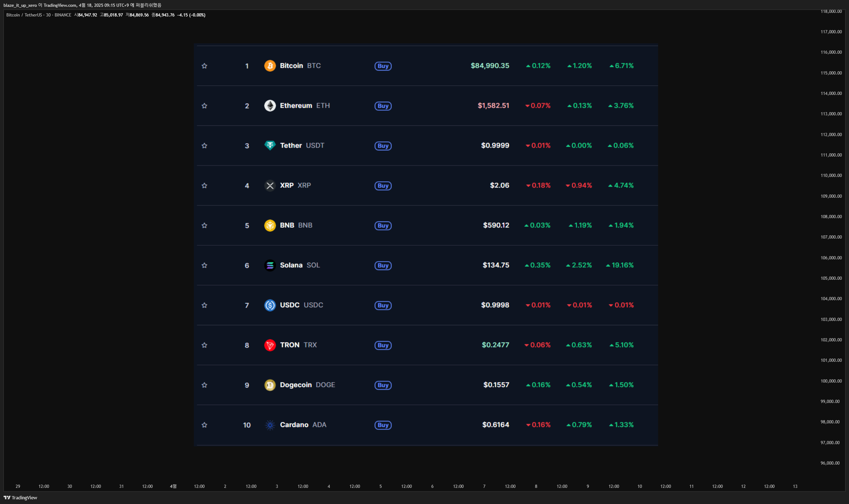Image resolution: width=849 pixels, height=504 pixels.
Task: Click XRP 0.94% daily change value
Action: tap(579, 185)
